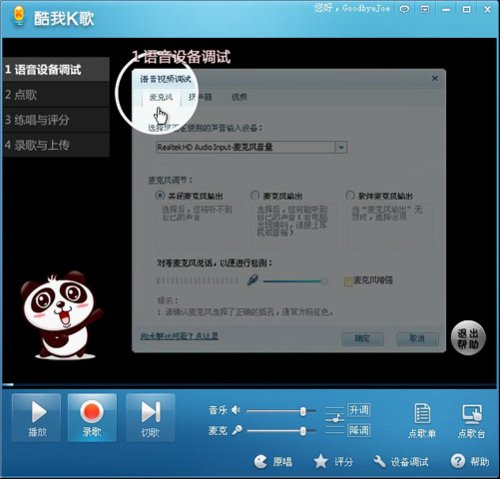Click the microphone icon beside 麦克
This screenshot has width=500, height=479.
[237, 430]
